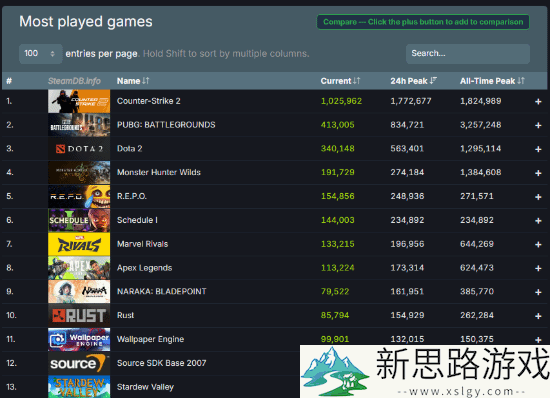The image size is (550, 398).
Task: Sort table by Name column
Action: [133, 81]
